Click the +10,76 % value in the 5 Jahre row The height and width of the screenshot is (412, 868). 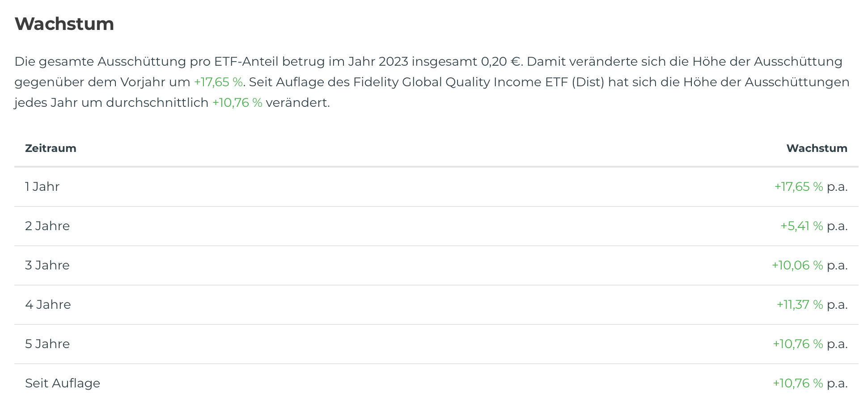798,344
